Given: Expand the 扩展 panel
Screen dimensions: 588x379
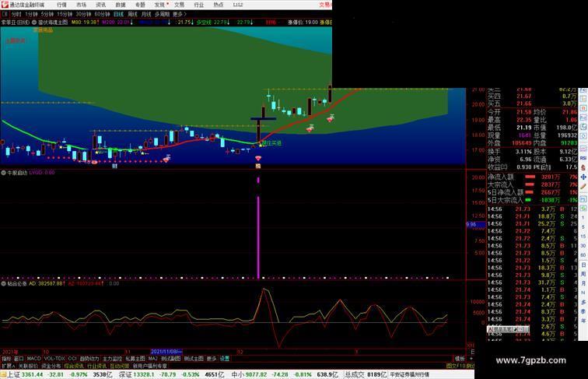Looking at the screenshot, I should [8, 366].
